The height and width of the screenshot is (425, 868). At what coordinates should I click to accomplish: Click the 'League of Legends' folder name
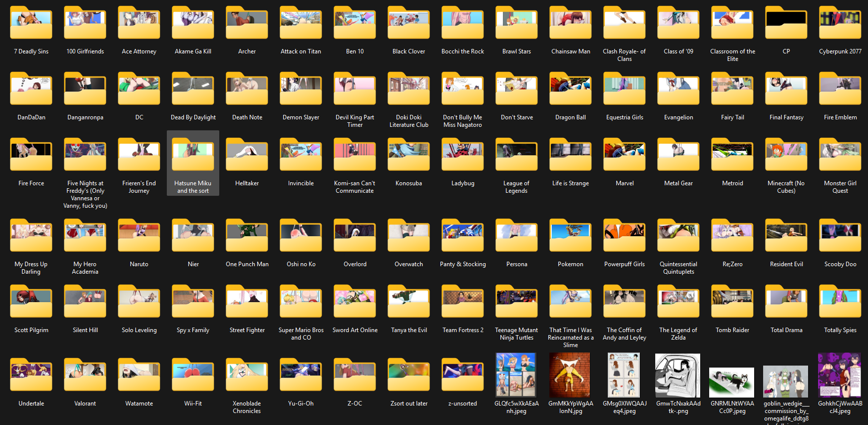(x=516, y=187)
